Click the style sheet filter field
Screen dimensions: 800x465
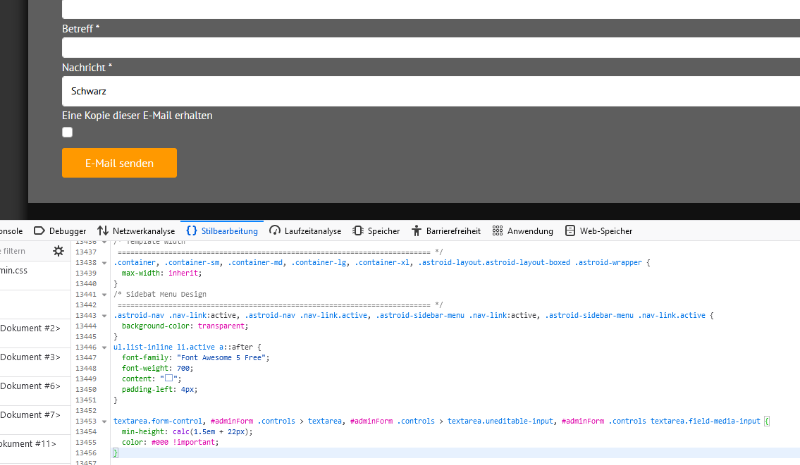pyautogui.click(x=23, y=251)
